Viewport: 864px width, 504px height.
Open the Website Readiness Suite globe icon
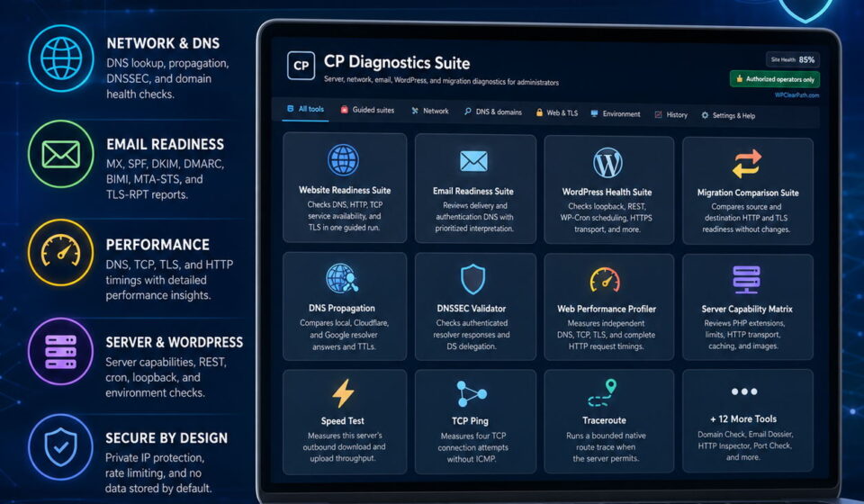(x=343, y=159)
